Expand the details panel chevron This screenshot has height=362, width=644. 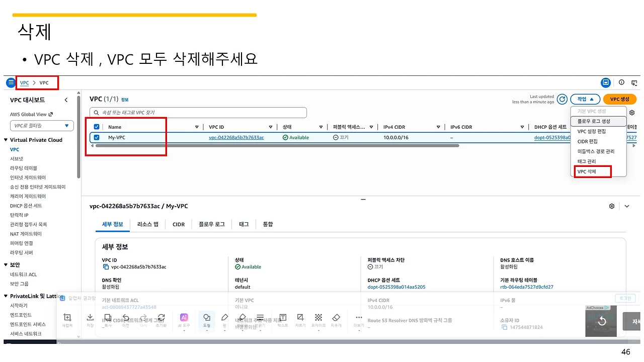click(x=627, y=206)
